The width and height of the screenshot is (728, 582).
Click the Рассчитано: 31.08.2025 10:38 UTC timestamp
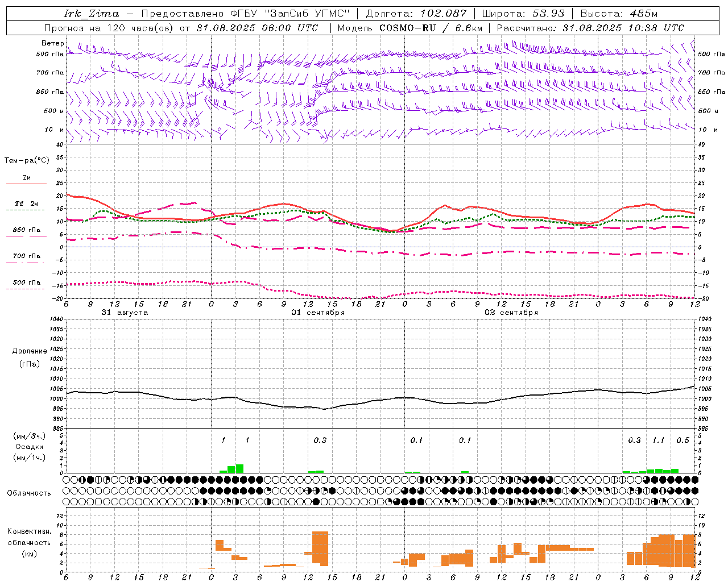click(590, 28)
